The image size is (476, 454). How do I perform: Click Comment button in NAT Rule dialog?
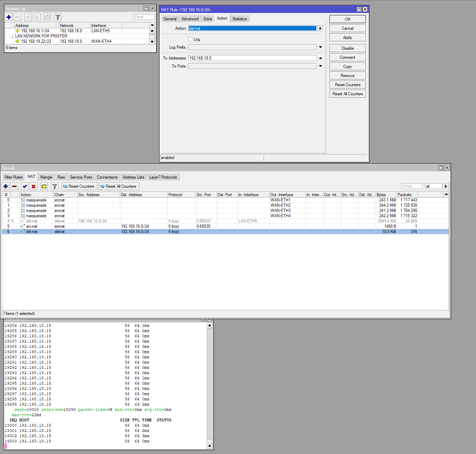click(348, 57)
